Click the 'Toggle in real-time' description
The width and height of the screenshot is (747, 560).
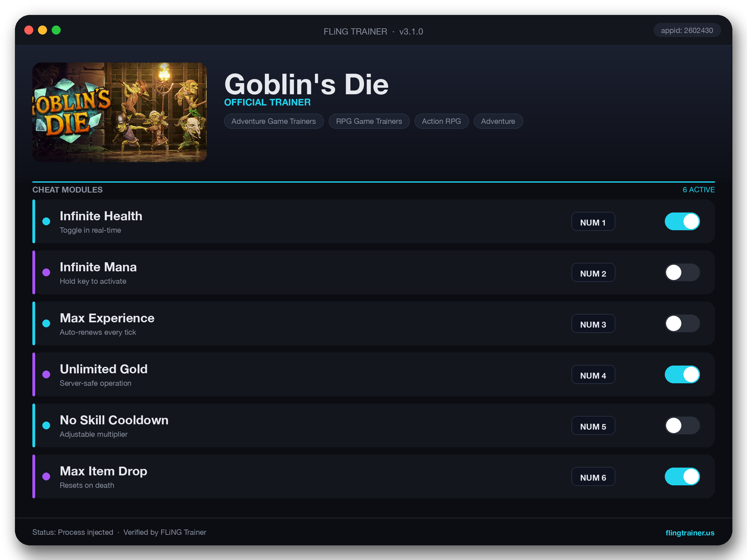pyautogui.click(x=90, y=230)
